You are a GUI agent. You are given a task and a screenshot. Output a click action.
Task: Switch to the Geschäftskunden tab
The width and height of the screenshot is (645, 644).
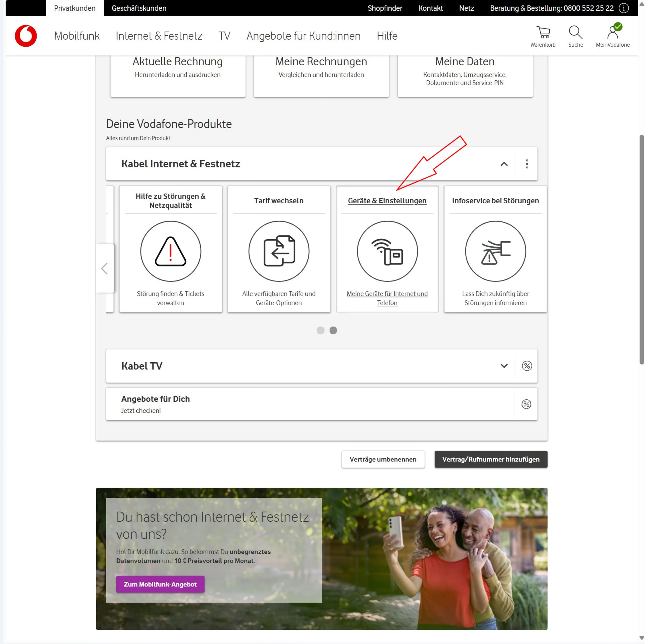[x=139, y=8]
